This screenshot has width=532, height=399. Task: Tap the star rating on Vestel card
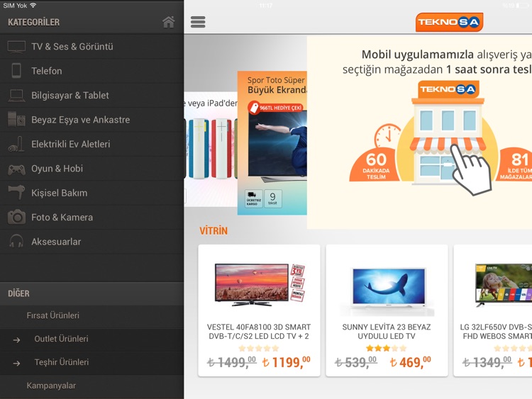point(259,348)
